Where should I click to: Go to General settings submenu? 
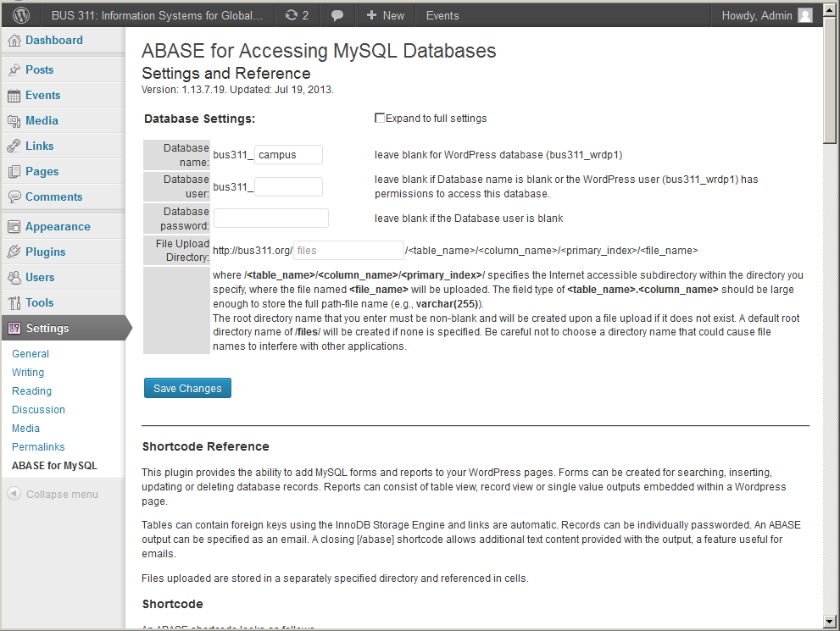pos(31,354)
